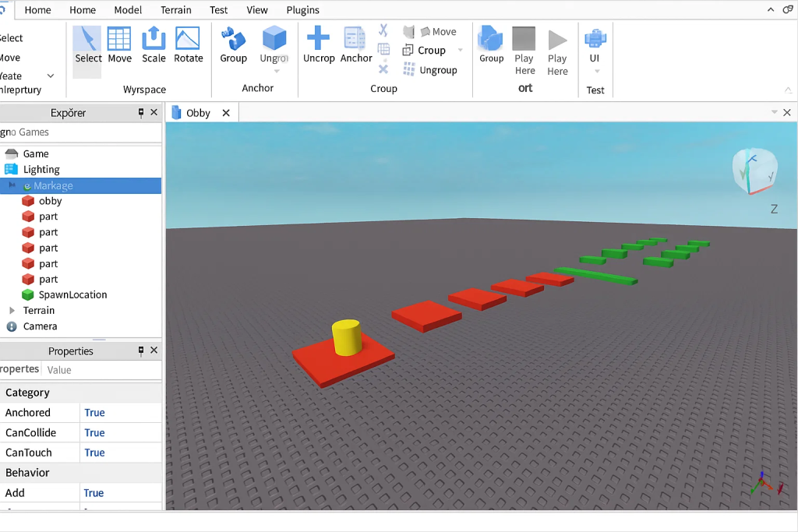Start Play Here with triangle icon

click(x=557, y=40)
